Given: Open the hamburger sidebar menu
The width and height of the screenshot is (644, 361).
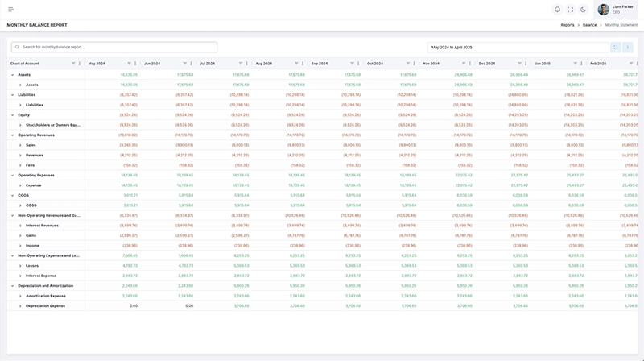Looking at the screenshot, I should pyautogui.click(x=11, y=10).
